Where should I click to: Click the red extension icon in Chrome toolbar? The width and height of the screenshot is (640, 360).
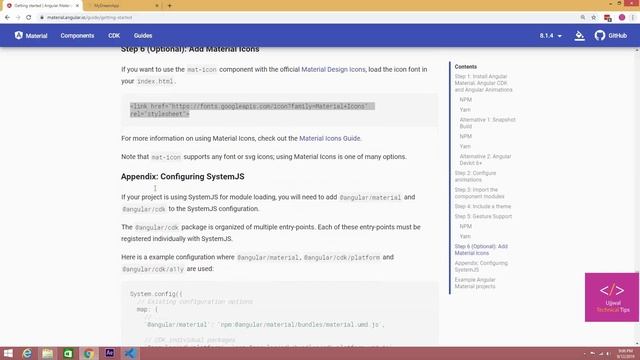click(608, 18)
